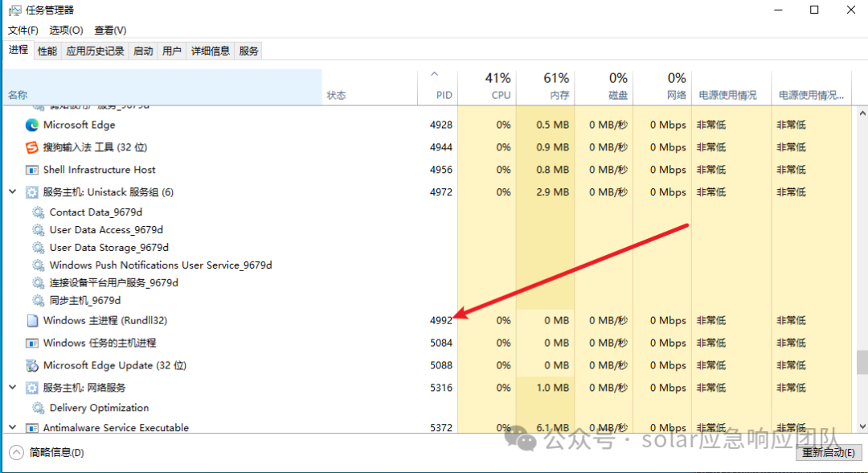Select the Microsoft Edge process row name
The image size is (868, 473).
click(79, 125)
